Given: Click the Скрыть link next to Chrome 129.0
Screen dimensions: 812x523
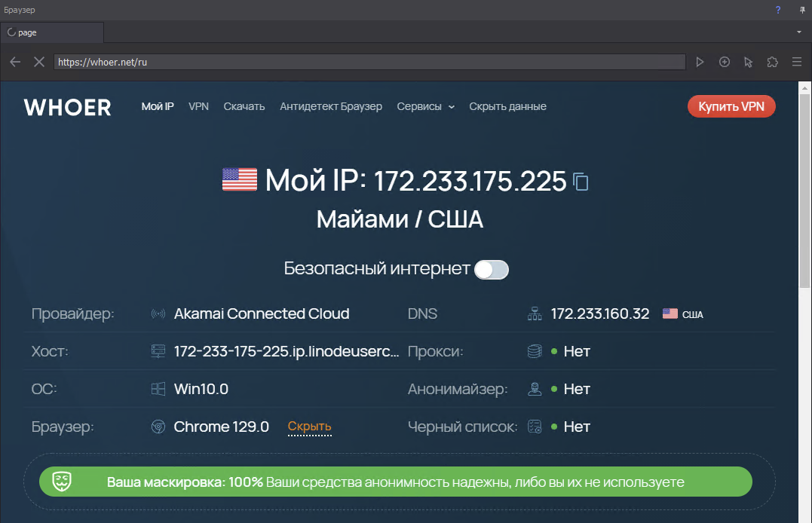Looking at the screenshot, I should tap(309, 427).
